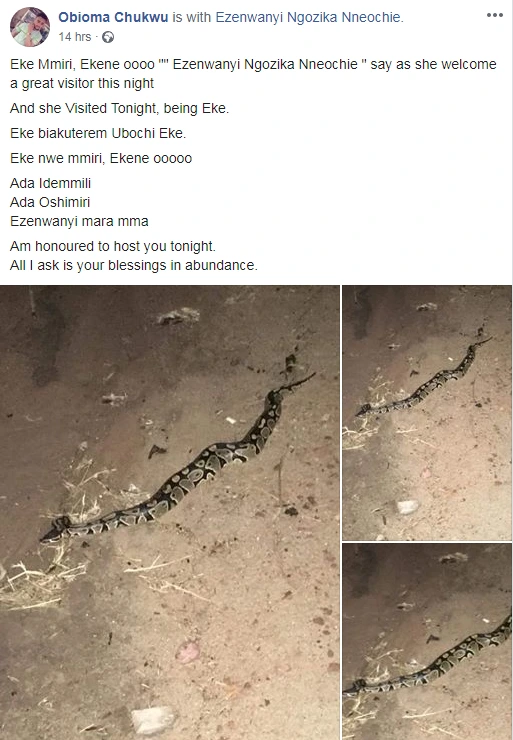Click the 'Ezenwanyi mara mma' text line

[79, 221]
